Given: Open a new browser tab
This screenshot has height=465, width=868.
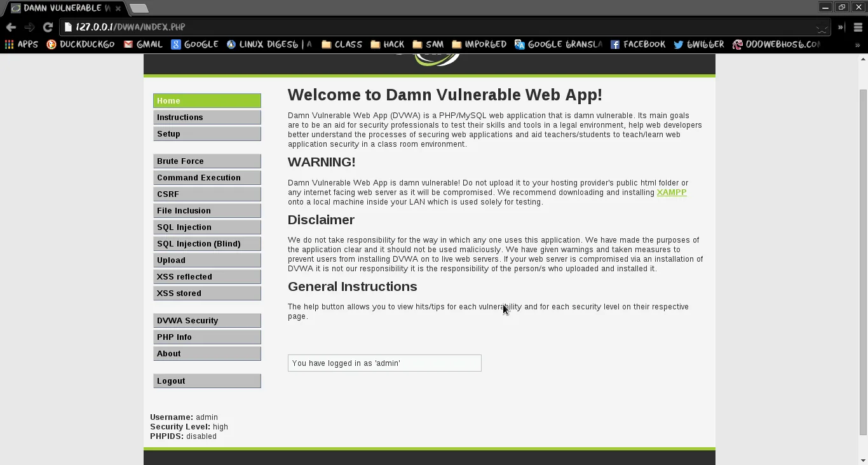Looking at the screenshot, I should point(139,8).
